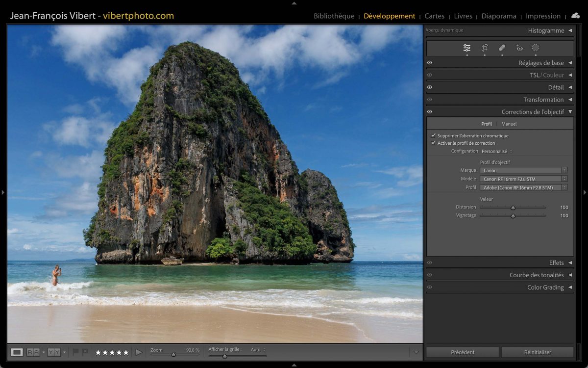This screenshot has width=588, height=368.
Task: Disable Activer le profil de correction checkbox
Action: pos(433,143)
